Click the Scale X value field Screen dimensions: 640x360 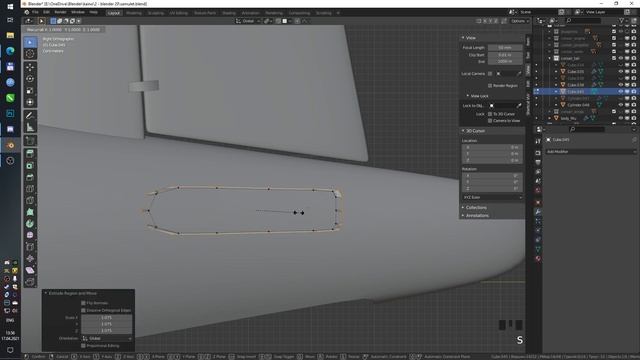[x=107, y=318]
